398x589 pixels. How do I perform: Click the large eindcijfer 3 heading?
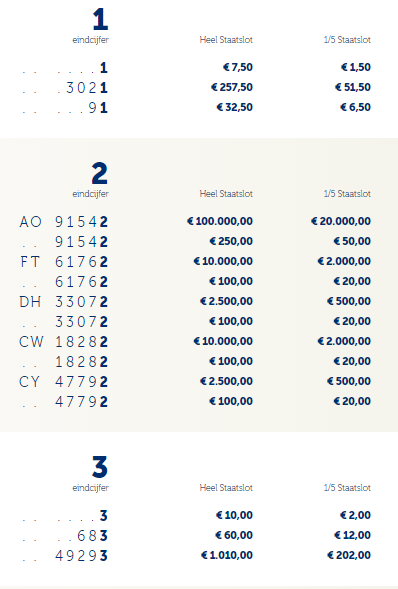(x=100, y=467)
